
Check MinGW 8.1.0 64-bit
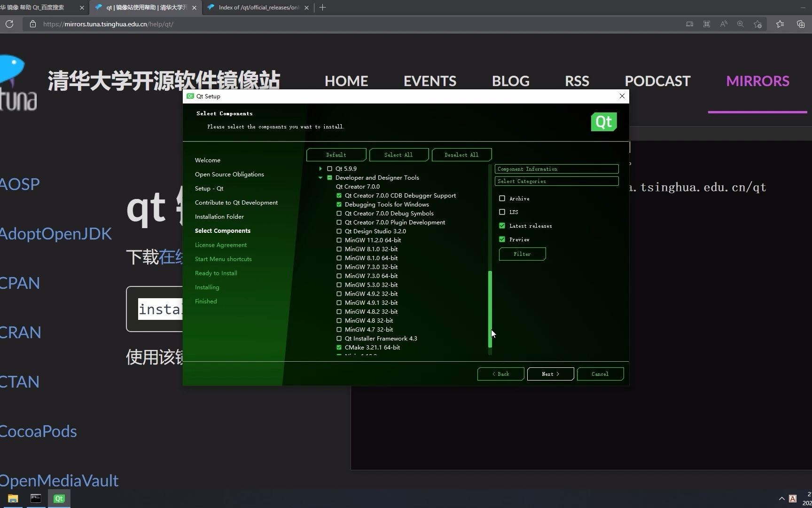point(339,258)
